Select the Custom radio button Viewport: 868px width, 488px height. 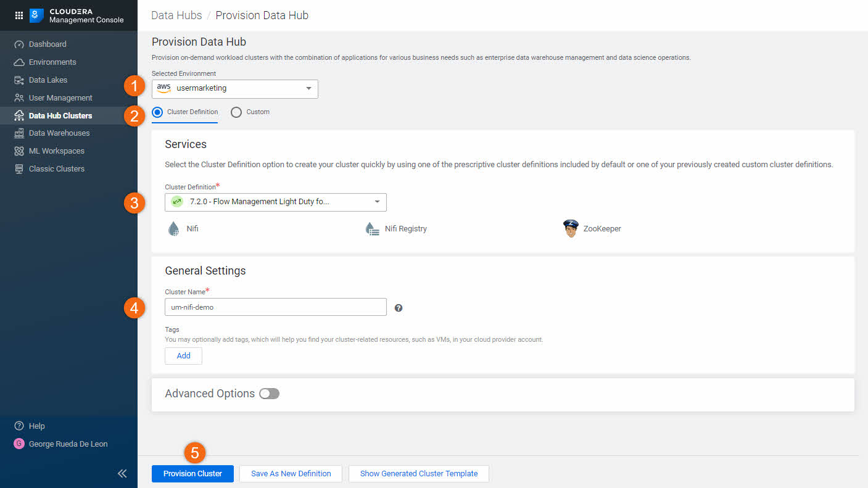click(236, 112)
